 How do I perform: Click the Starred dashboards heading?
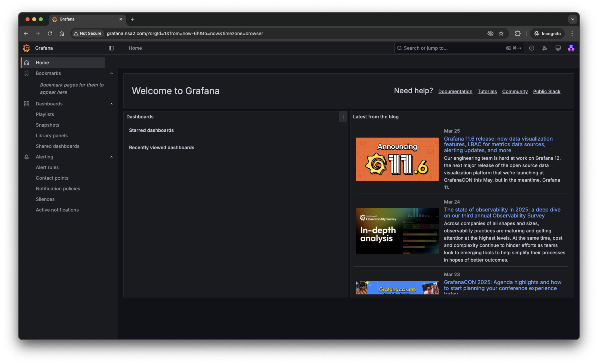coord(151,130)
